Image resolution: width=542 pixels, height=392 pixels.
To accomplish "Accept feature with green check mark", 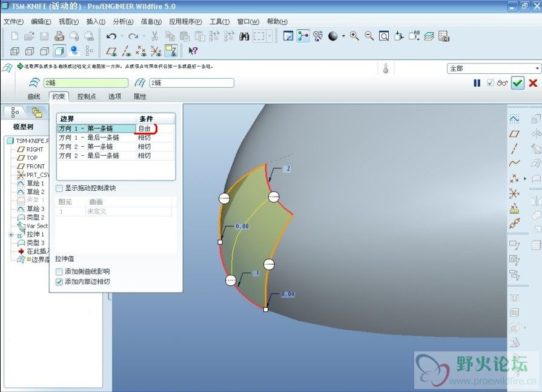I will click(x=517, y=83).
